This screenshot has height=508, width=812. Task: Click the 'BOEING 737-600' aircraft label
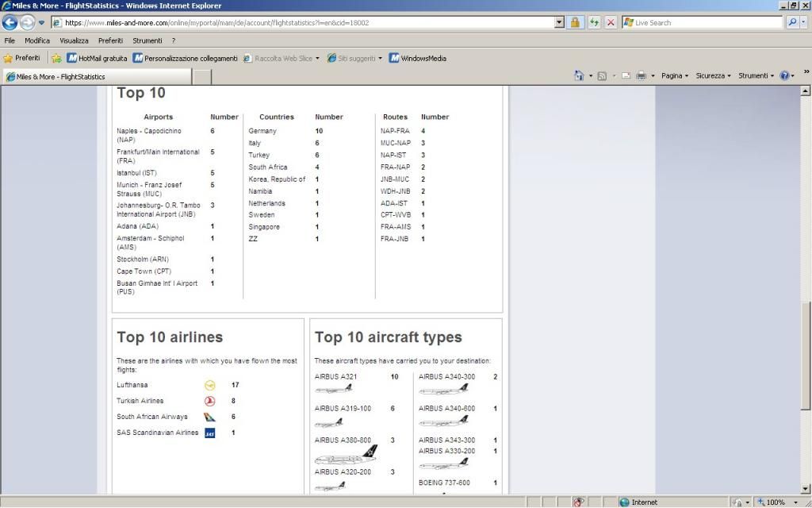(x=444, y=483)
